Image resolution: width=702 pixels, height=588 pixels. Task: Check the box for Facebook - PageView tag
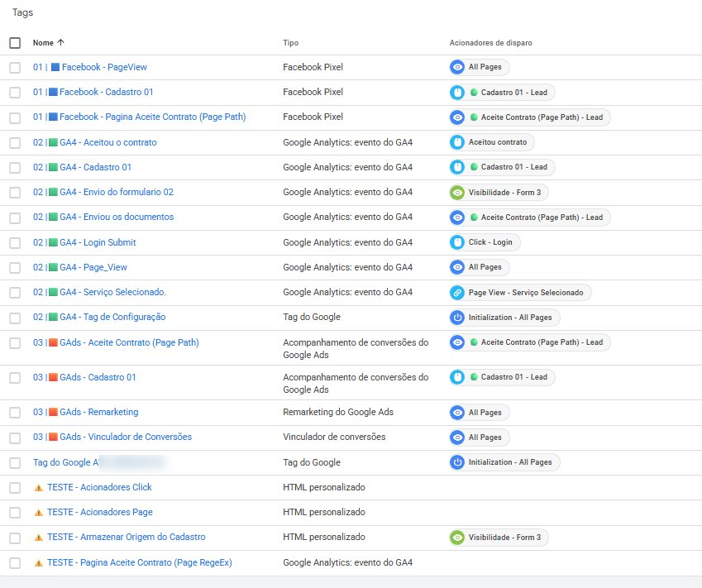coord(15,68)
